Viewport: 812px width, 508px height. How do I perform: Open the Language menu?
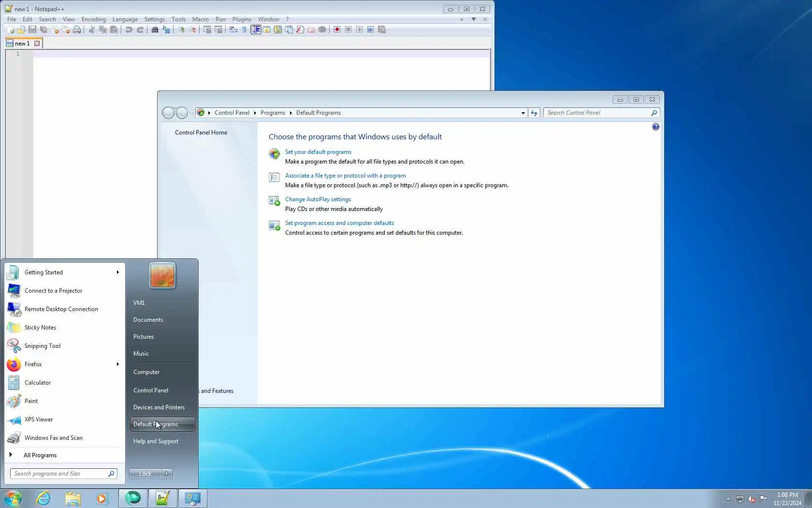click(x=125, y=19)
